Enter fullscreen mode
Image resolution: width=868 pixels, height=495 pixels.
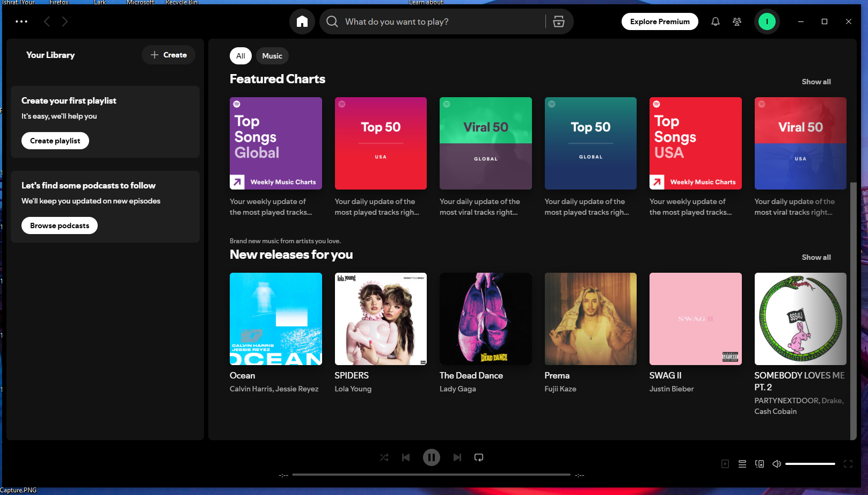(x=848, y=463)
